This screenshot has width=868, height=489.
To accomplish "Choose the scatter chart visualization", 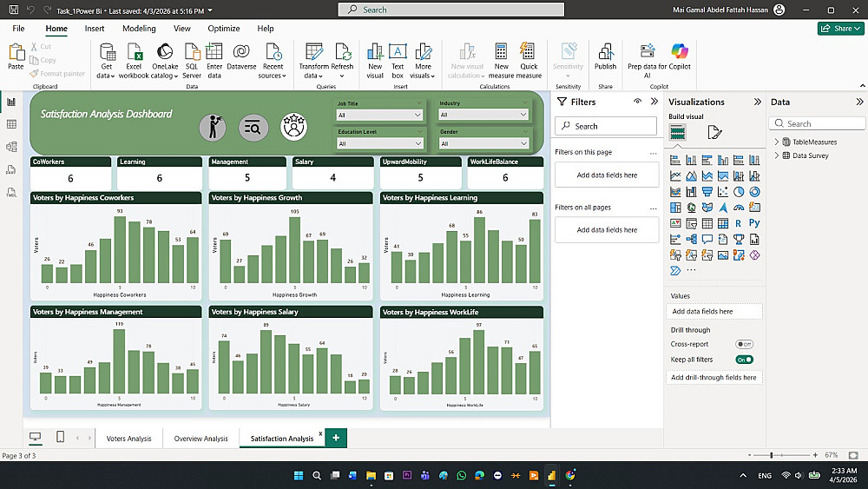I will pyautogui.click(x=723, y=192).
